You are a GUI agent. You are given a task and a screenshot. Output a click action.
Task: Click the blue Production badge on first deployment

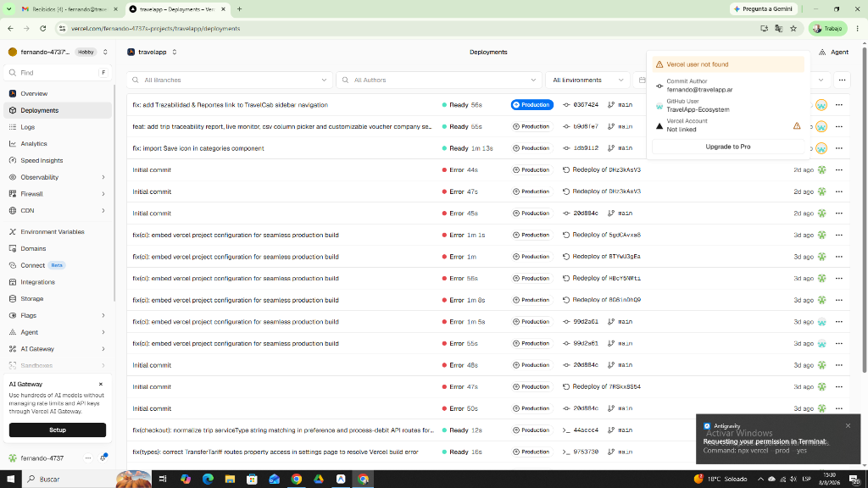click(x=532, y=104)
